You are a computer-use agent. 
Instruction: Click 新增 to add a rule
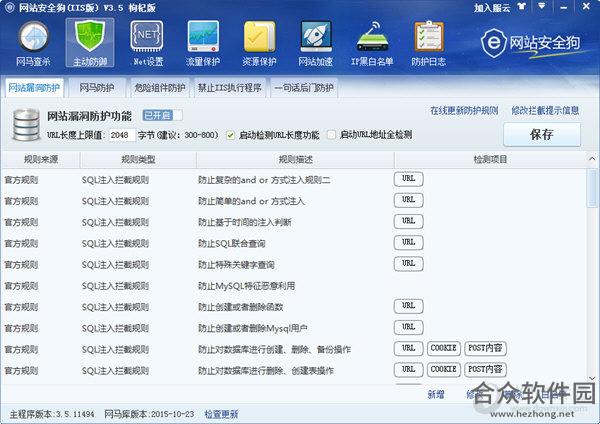tap(436, 395)
